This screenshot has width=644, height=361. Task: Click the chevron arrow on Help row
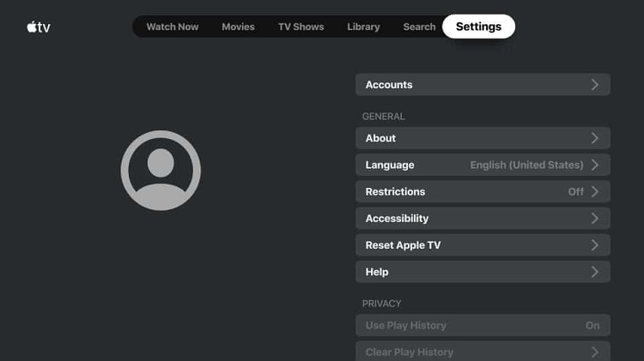[x=595, y=272]
